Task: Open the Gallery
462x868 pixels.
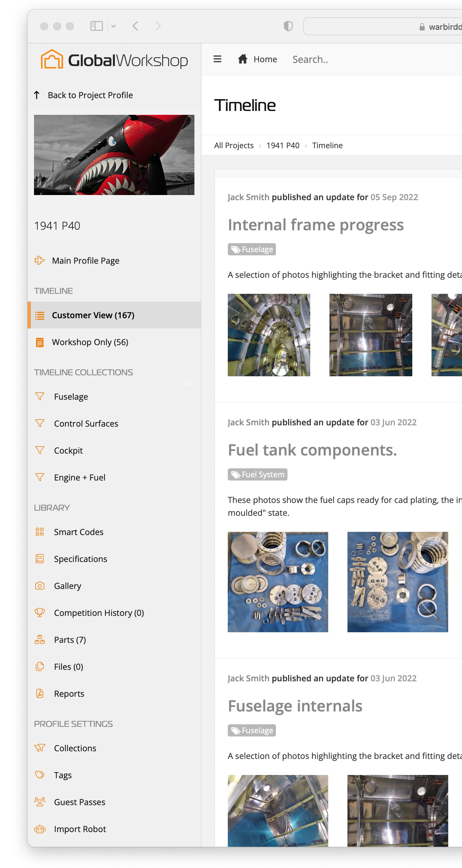Action: coord(67,586)
